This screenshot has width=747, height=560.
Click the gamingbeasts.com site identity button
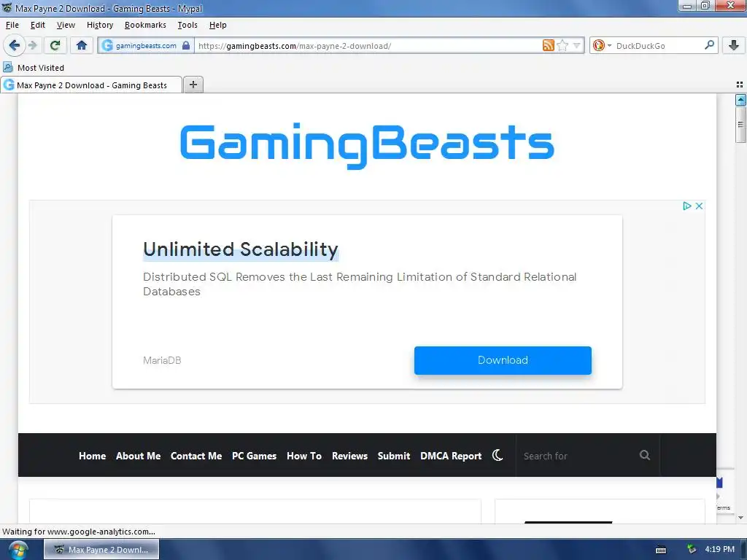click(146, 46)
